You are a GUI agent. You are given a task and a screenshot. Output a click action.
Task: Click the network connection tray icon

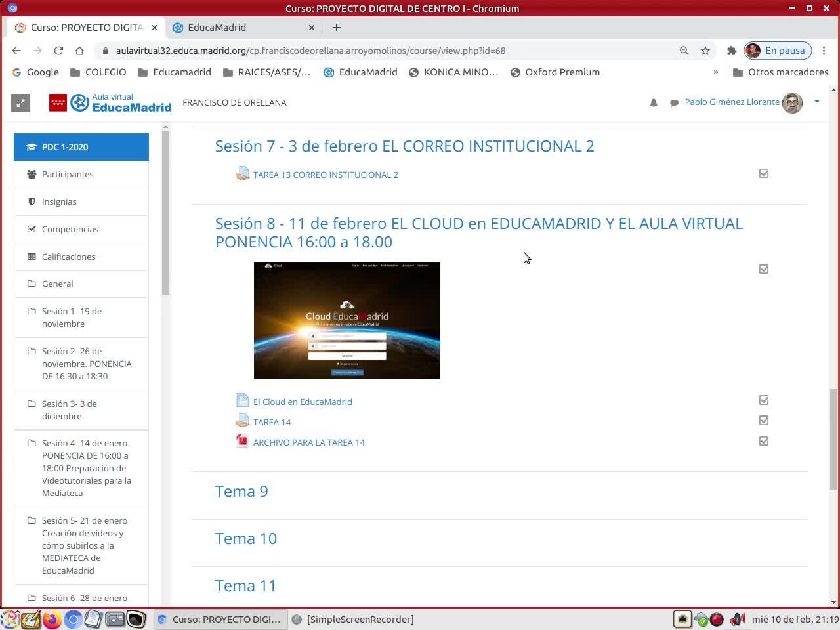click(682, 619)
